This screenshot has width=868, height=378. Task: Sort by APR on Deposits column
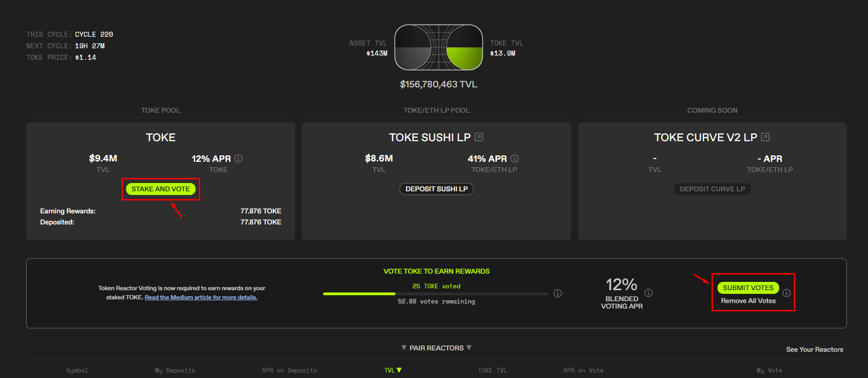pos(289,370)
